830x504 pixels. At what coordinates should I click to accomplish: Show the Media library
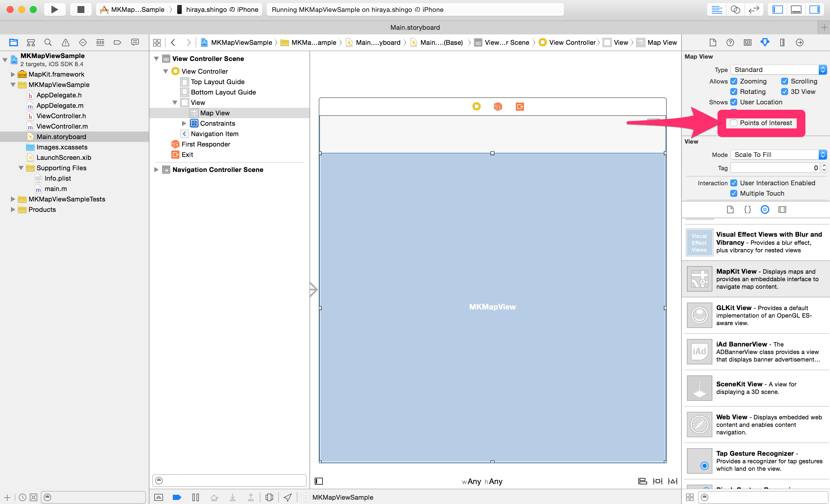tap(782, 210)
